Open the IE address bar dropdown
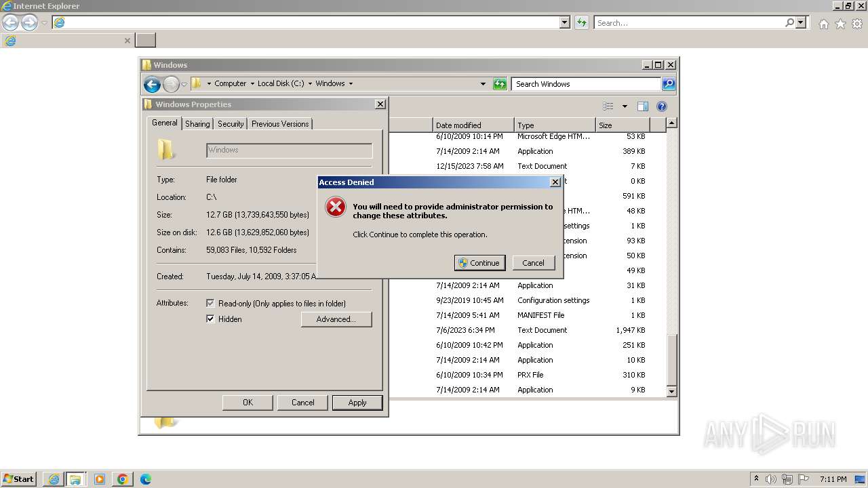 pos(565,23)
